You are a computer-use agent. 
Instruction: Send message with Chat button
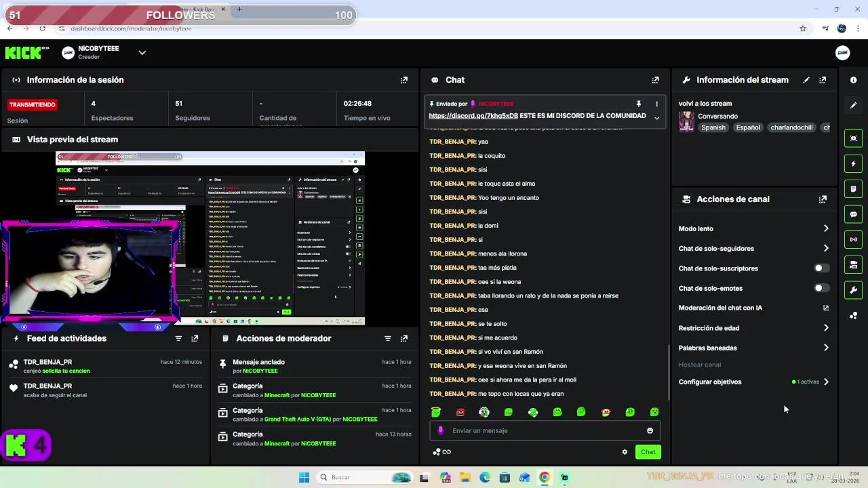click(648, 452)
